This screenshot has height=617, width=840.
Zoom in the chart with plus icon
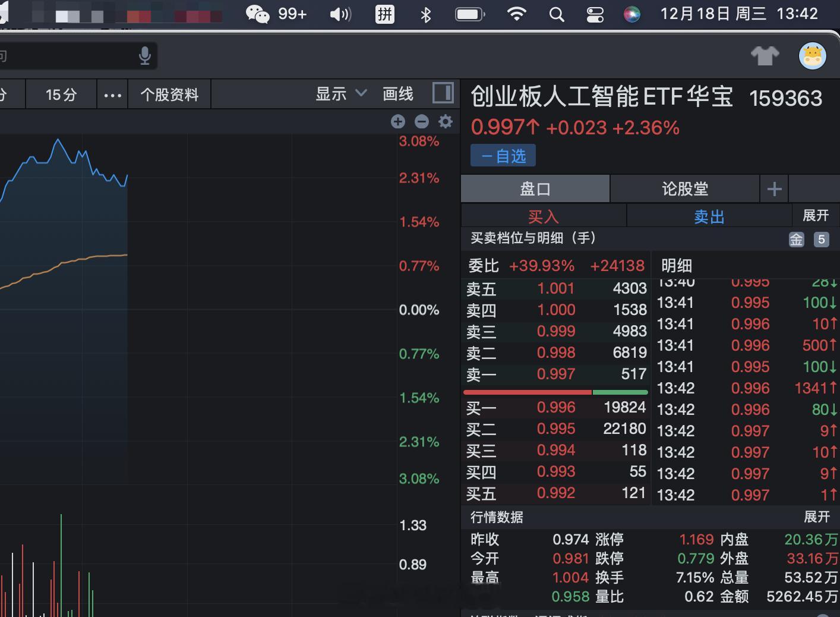pyautogui.click(x=398, y=122)
